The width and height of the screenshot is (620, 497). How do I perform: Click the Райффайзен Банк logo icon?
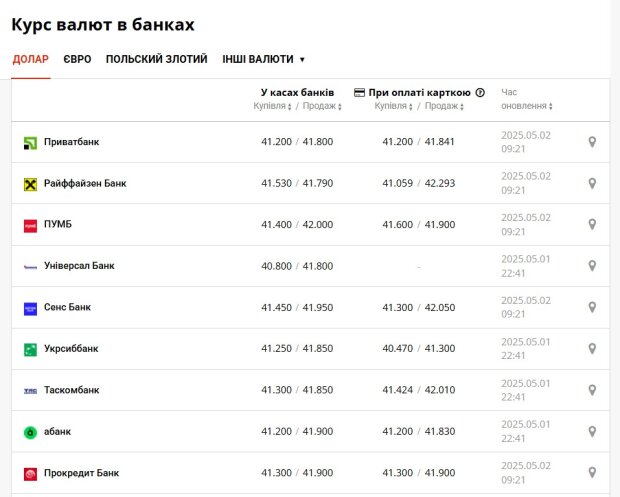30,185
